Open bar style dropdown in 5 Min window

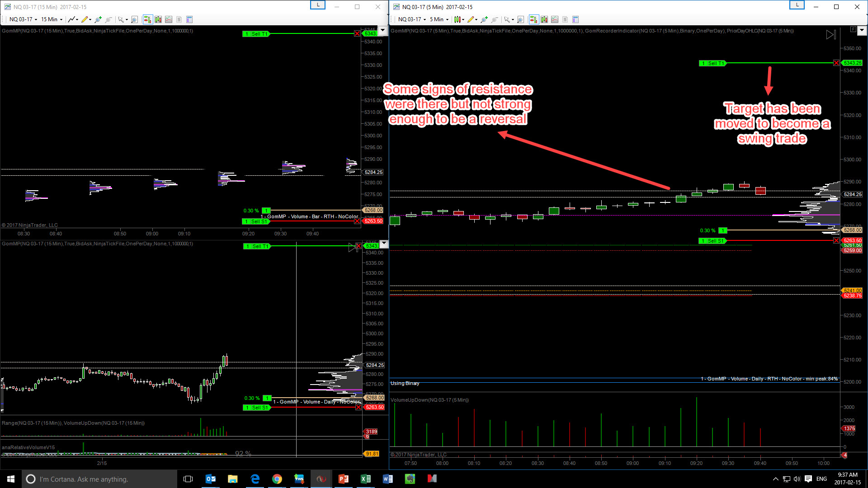pyautogui.click(x=458, y=19)
